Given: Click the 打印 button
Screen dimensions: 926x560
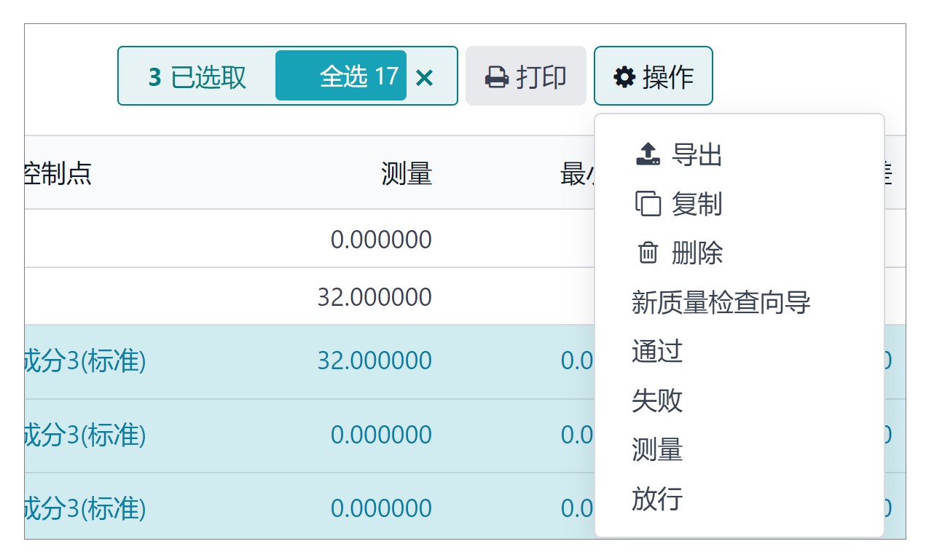Looking at the screenshot, I should click(526, 76).
